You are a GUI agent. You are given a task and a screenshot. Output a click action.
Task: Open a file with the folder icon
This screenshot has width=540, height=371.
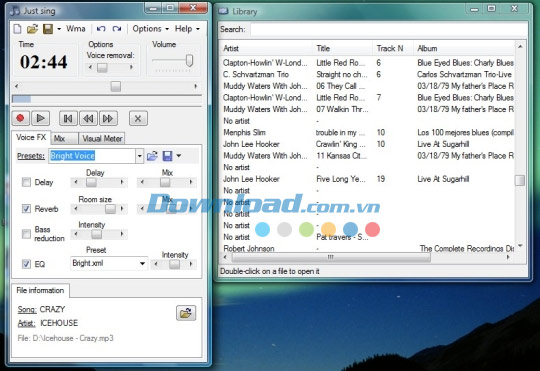pyautogui.click(x=32, y=29)
